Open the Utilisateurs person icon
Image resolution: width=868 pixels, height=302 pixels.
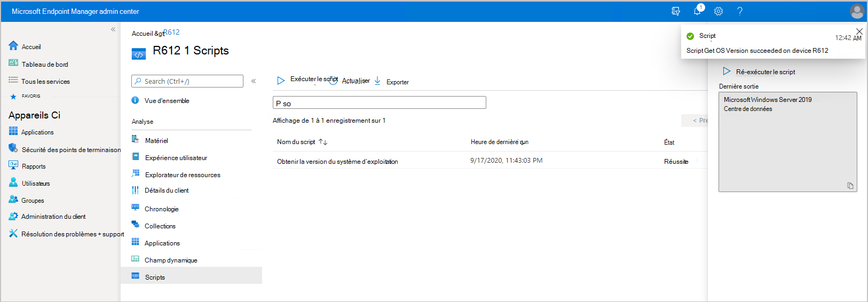13,182
